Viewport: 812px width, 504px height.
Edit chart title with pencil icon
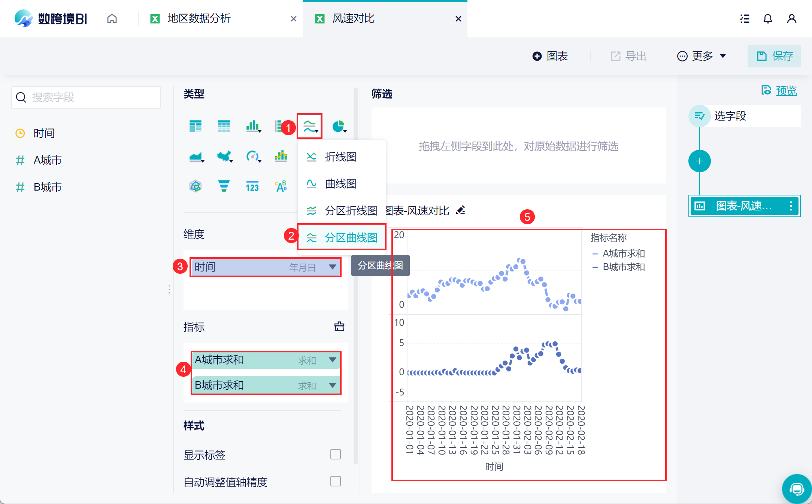click(461, 210)
